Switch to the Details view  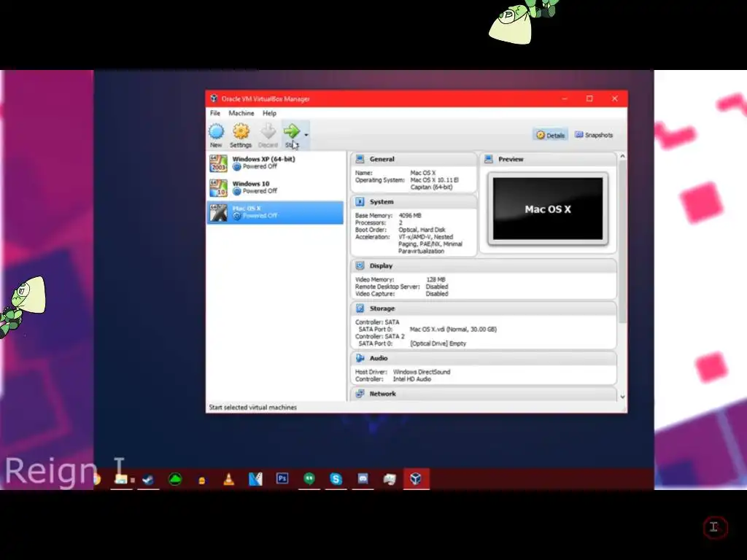pos(550,135)
